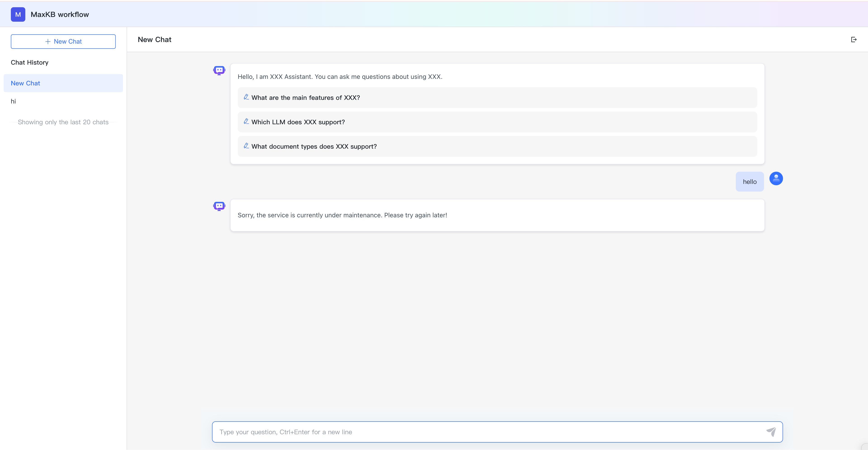This screenshot has width=868, height=450.
Task: Click pencil icon for document types question
Action: [x=246, y=146]
